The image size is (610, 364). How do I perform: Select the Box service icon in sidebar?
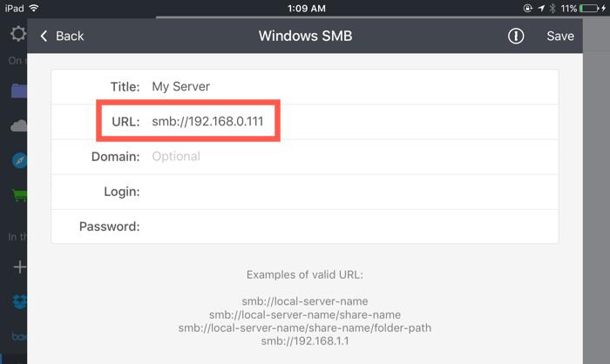click(x=17, y=336)
